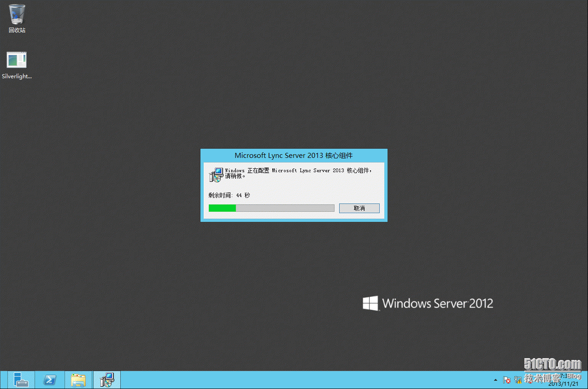Select the remaining time '剩余时间: 44 秒' text
This screenshot has width=588, height=389.
pyautogui.click(x=229, y=195)
